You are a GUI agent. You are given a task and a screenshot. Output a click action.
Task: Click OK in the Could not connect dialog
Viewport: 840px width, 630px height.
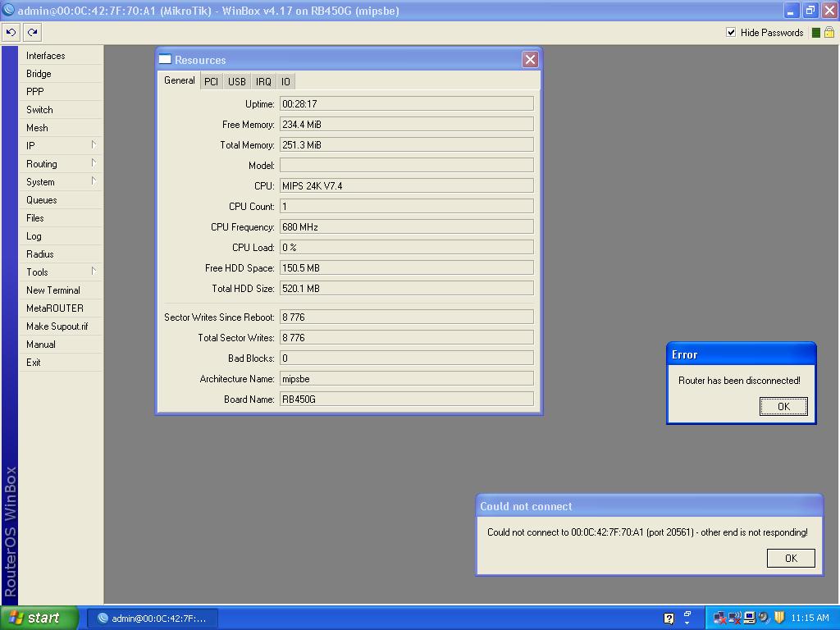(791, 558)
